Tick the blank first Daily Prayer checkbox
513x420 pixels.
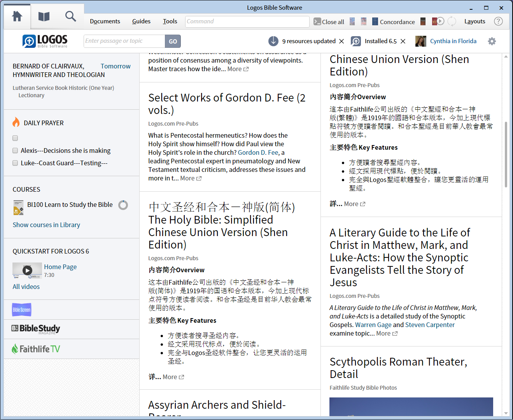15,138
